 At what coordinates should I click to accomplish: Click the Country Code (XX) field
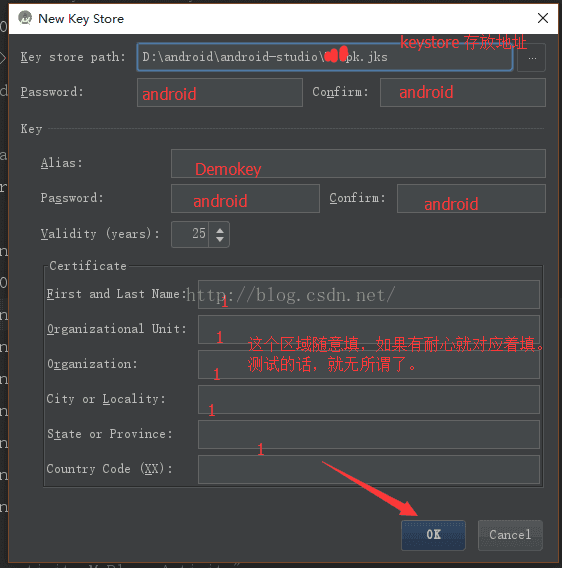pos(369,469)
